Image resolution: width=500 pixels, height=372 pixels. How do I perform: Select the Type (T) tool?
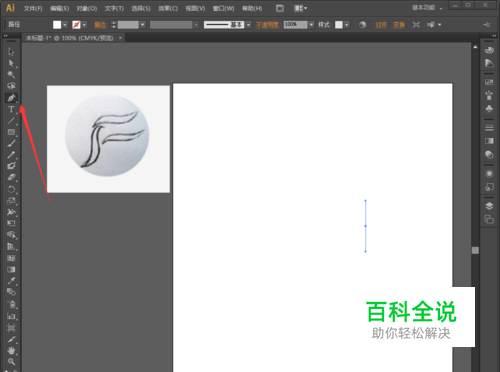tap(11, 109)
